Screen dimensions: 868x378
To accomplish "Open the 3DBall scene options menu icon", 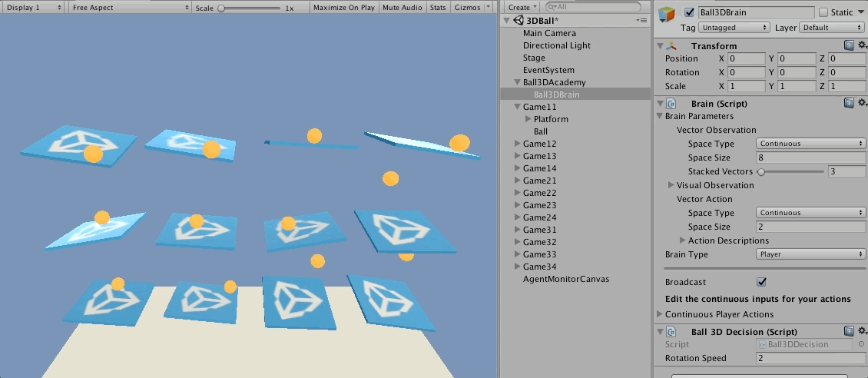I will pyautogui.click(x=642, y=21).
